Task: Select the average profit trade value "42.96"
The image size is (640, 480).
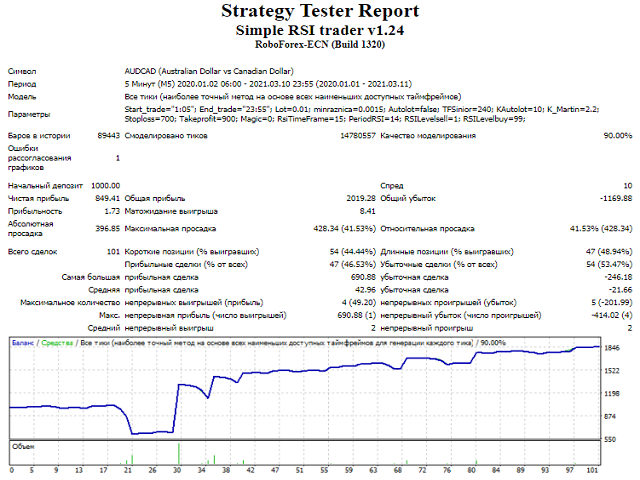Action: click(x=365, y=290)
